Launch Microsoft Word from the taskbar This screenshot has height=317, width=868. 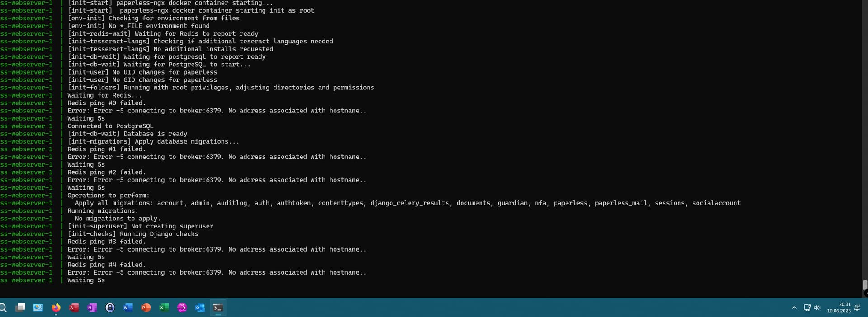coord(128,308)
